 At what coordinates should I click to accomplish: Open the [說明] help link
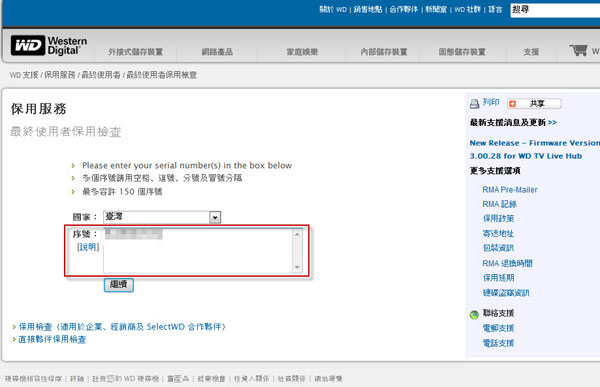(x=88, y=247)
